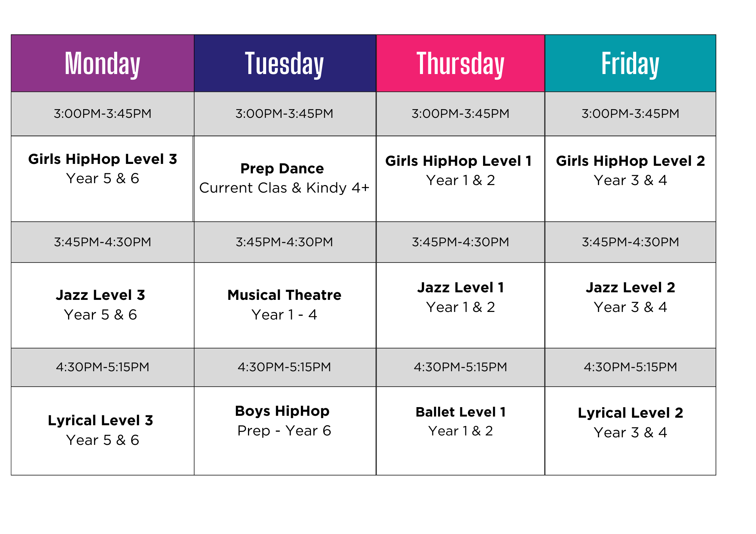This screenshot has width=756, height=534.
Task: Select the Prep Dance class cell
Action: [x=284, y=178]
